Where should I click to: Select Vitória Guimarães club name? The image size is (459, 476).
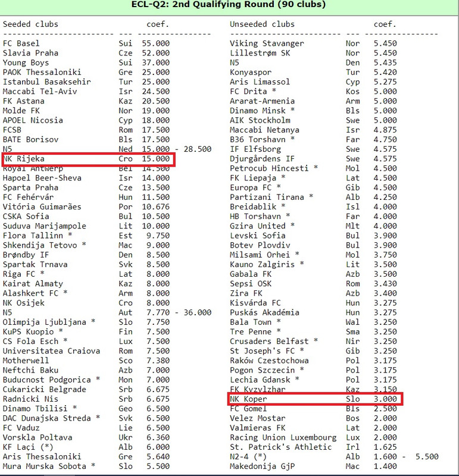click(x=42, y=206)
